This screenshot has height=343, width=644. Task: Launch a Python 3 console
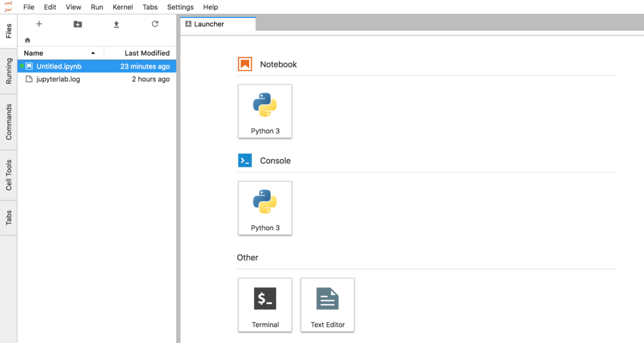click(265, 208)
